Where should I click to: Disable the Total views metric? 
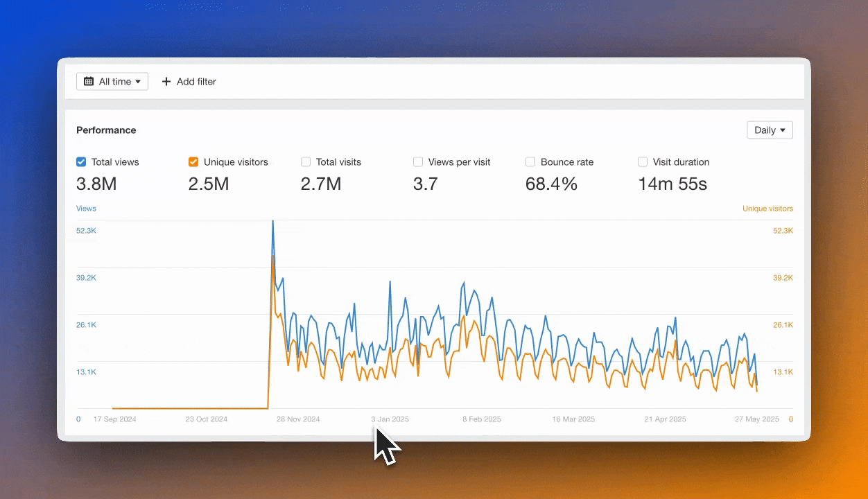(81, 161)
